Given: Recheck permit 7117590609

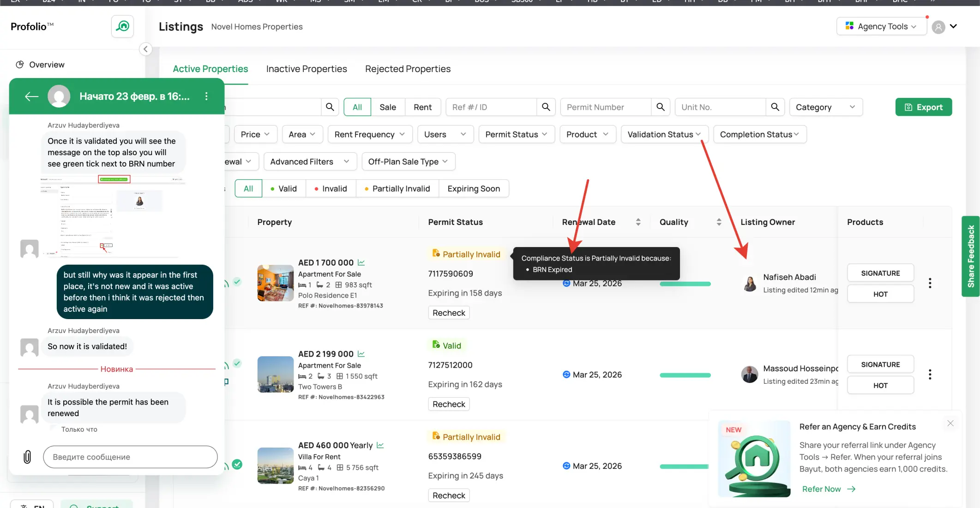Looking at the screenshot, I should tap(449, 313).
